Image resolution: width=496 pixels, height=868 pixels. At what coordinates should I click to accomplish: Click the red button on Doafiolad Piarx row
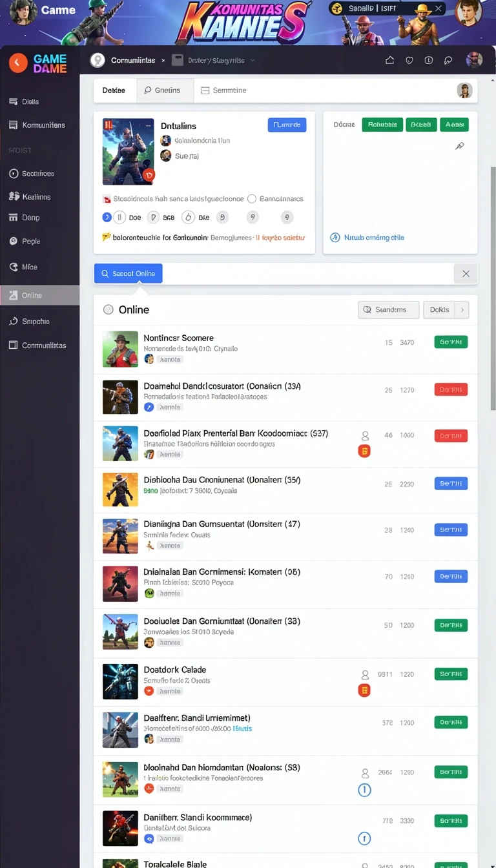click(451, 436)
